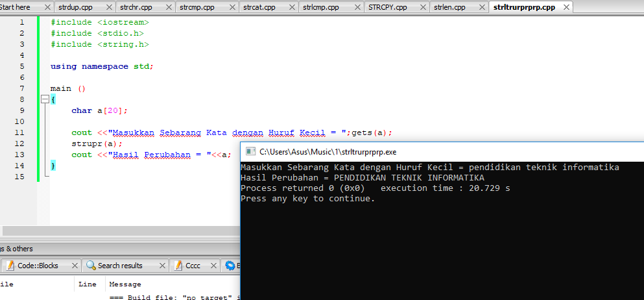The height and width of the screenshot is (300, 644).
Task: Close the strcmp.cpp tab
Action: pyautogui.click(x=232, y=7)
